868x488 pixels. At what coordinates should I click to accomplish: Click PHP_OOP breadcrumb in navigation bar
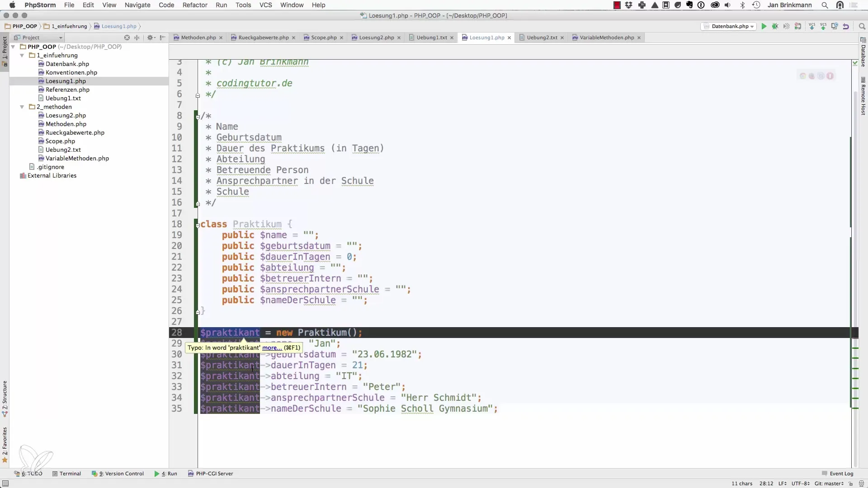(21, 26)
